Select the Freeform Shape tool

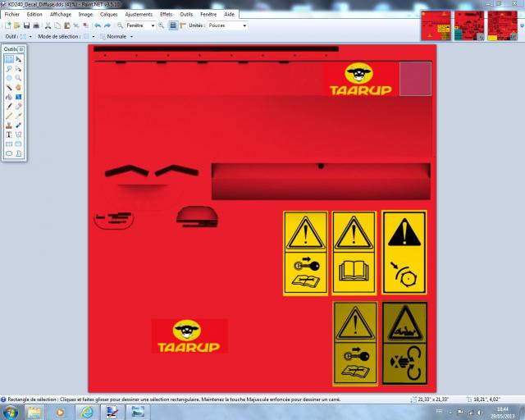point(18,153)
